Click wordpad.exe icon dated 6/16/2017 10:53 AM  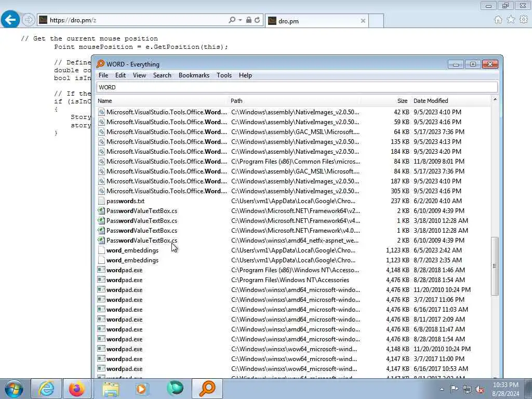click(101, 369)
